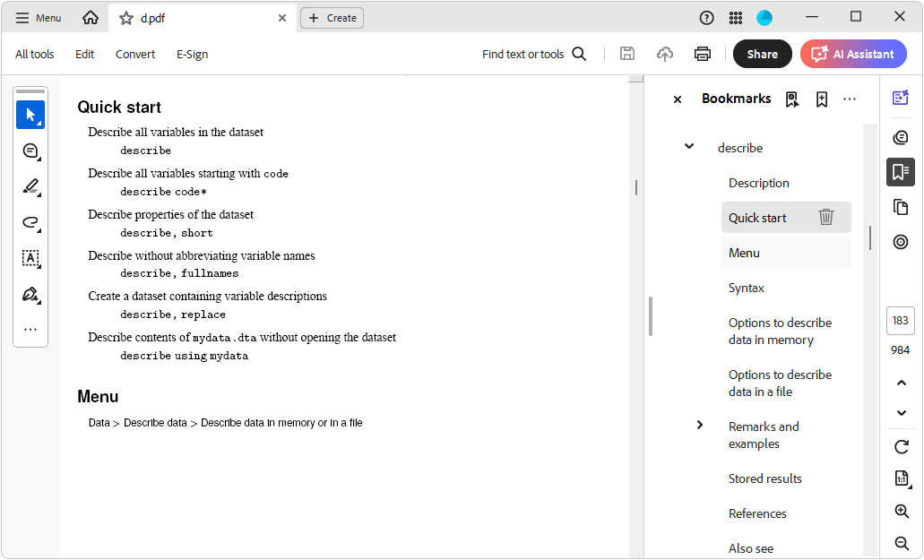The width and height of the screenshot is (924, 560).
Task: Open the E-Sign menu
Action: 192,54
